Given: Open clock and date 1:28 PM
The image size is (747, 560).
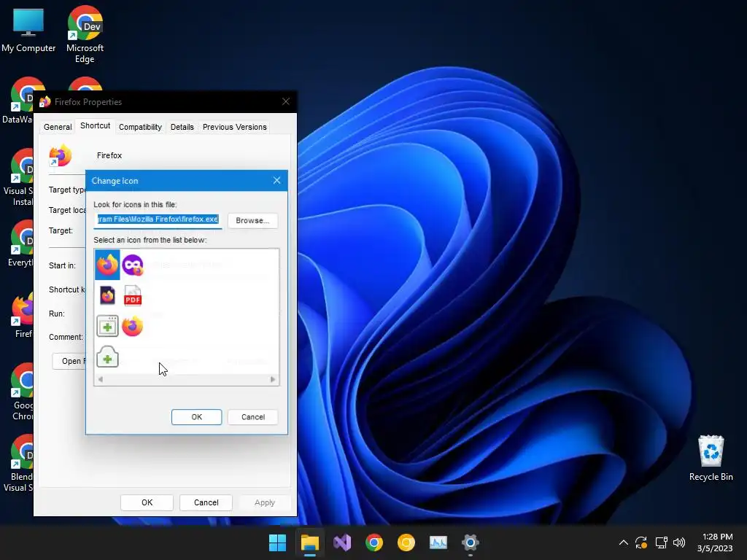Looking at the screenshot, I should (715, 542).
